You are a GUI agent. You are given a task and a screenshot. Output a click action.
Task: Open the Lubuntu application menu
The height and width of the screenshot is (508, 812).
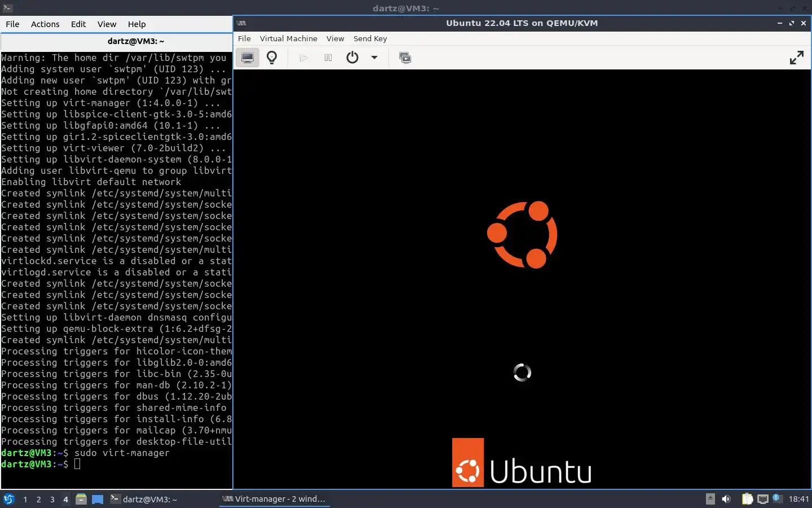pyautogui.click(x=8, y=499)
